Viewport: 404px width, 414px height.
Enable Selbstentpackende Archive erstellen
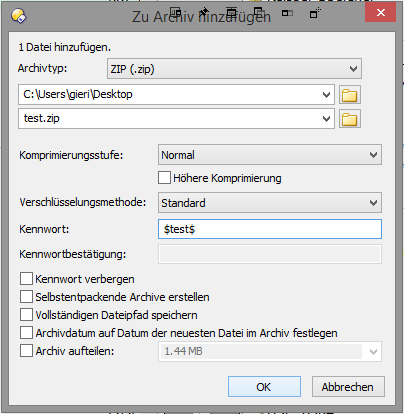pos(26,296)
